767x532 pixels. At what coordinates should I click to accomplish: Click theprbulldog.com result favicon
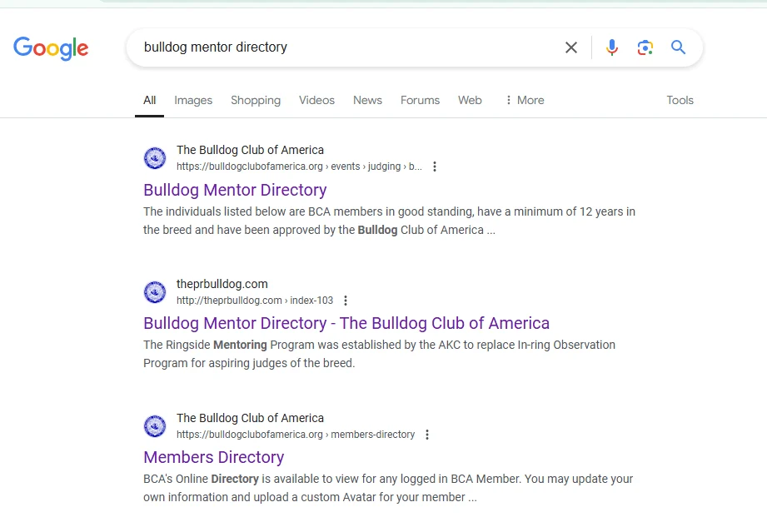click(155, 292)
